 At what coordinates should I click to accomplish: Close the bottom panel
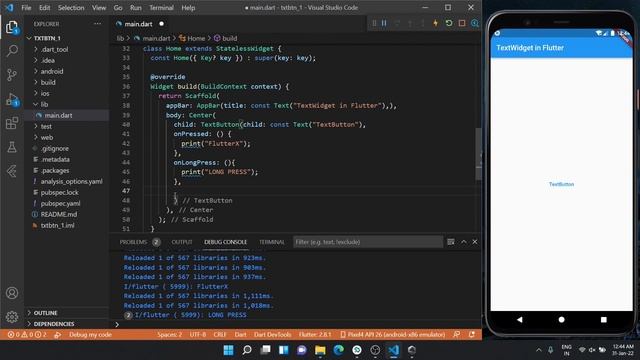[475, 242]
